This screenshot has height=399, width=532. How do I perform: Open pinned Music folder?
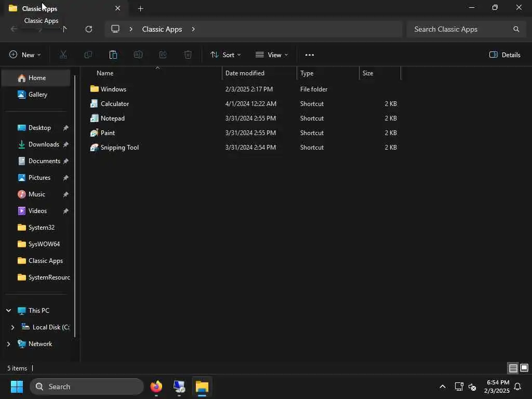point(36,194)
